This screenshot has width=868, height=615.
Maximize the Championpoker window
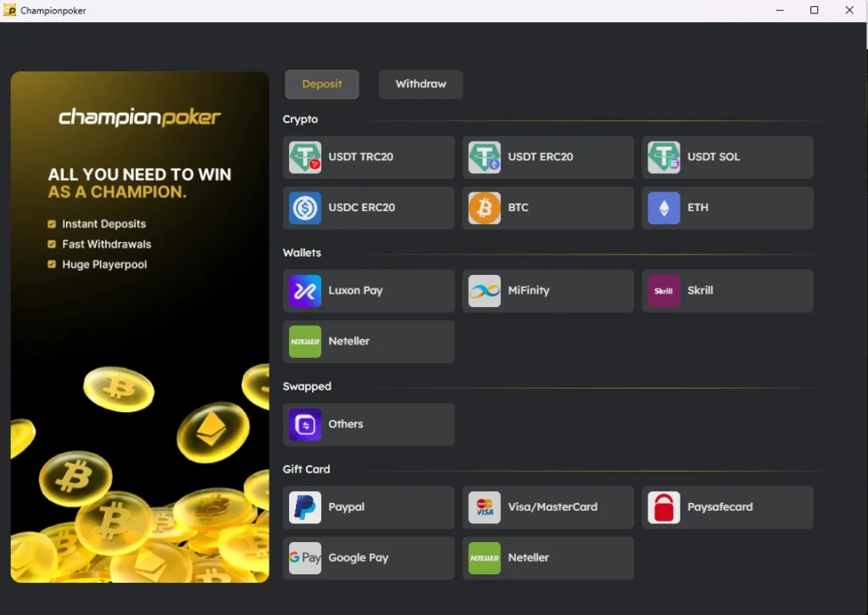click(x=815, y=10)
